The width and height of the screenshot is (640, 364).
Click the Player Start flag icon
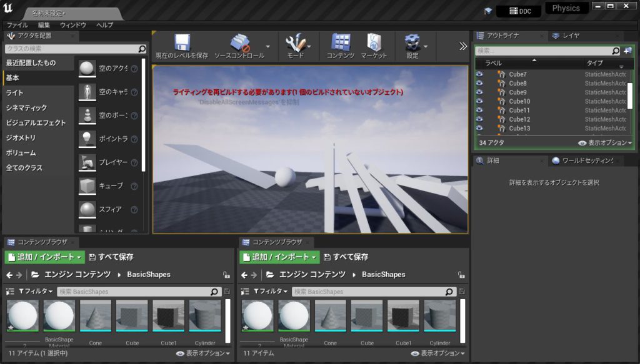(x=87, y=162)
